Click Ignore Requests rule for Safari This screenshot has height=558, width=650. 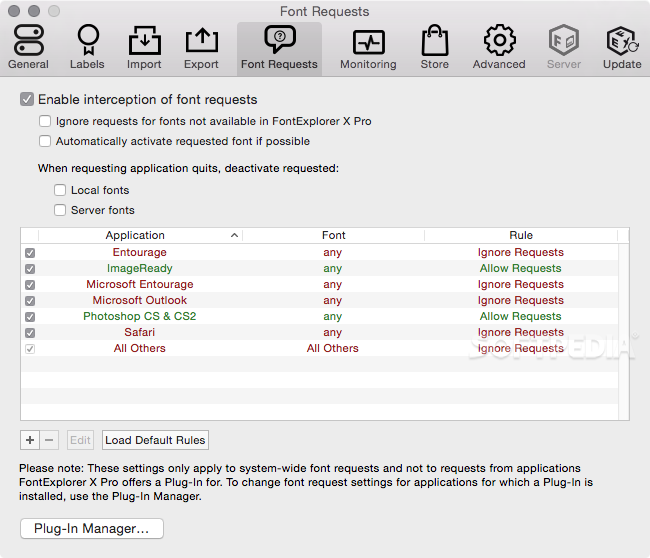tap(521, 332)
